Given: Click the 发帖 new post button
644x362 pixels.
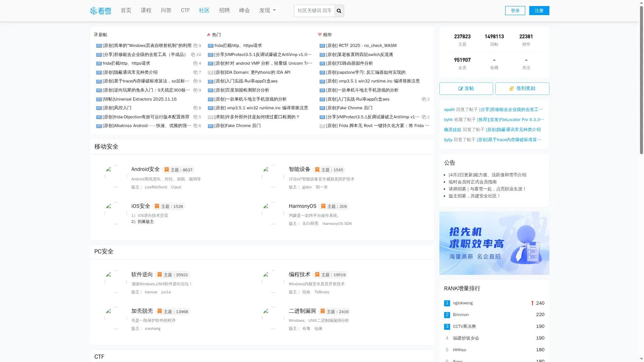Looking at the screenshot, I should tap(466, 88).
